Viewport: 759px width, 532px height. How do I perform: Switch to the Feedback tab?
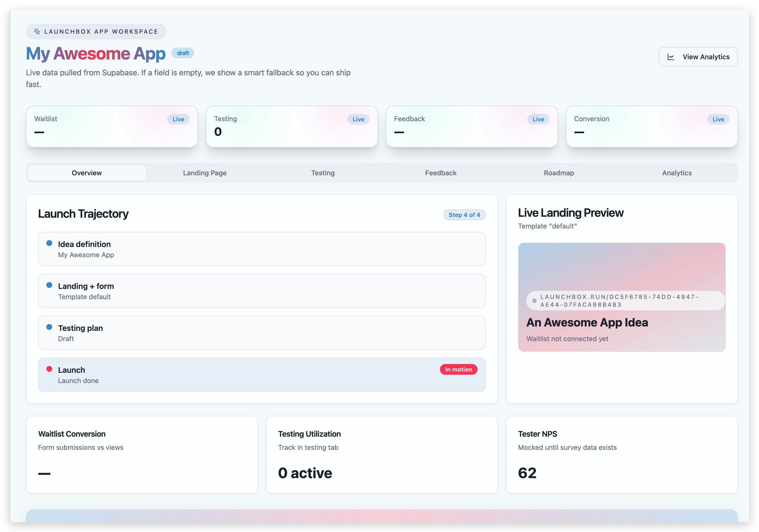441,172
